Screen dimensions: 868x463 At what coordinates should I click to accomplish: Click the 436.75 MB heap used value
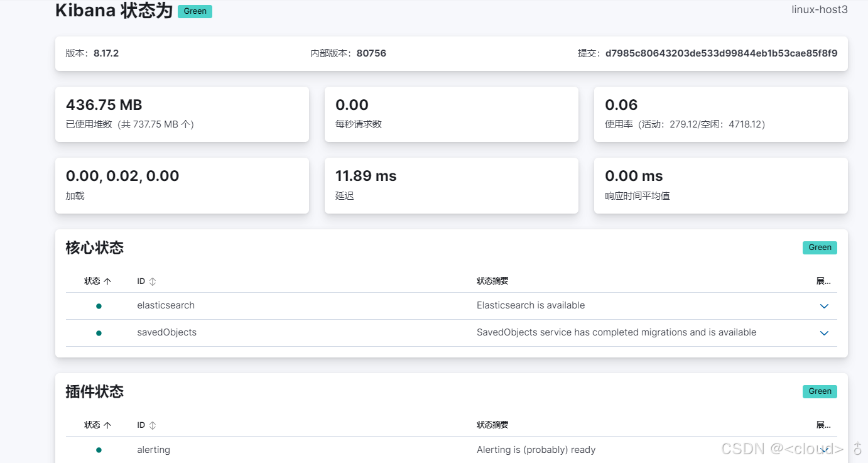[x=104, y=105]
